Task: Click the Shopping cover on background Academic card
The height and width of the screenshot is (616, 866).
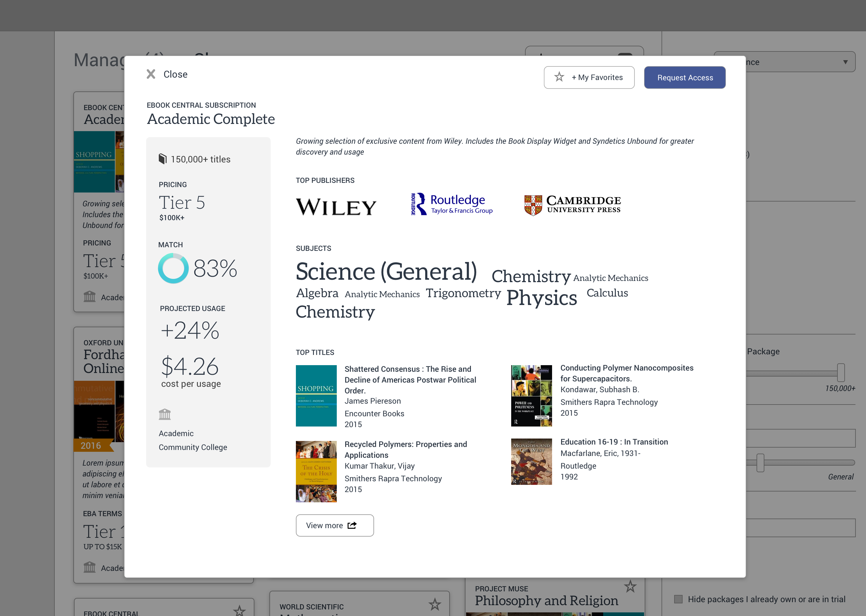Action: click(x=94, y=162)
